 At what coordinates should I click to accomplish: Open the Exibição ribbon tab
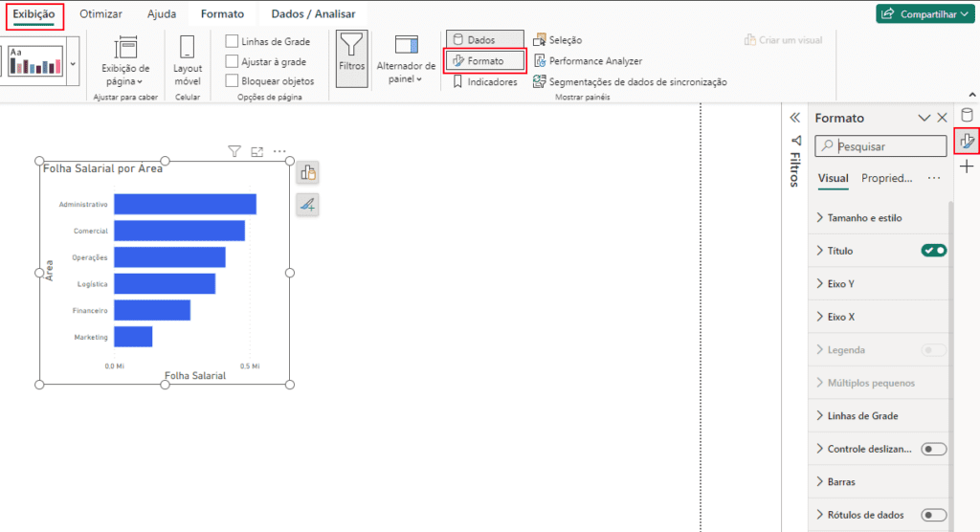(33, 14)
